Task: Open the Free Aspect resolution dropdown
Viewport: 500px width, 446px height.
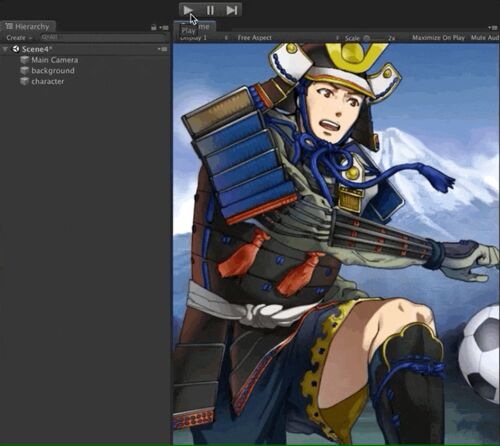Action: coord(287,38)
